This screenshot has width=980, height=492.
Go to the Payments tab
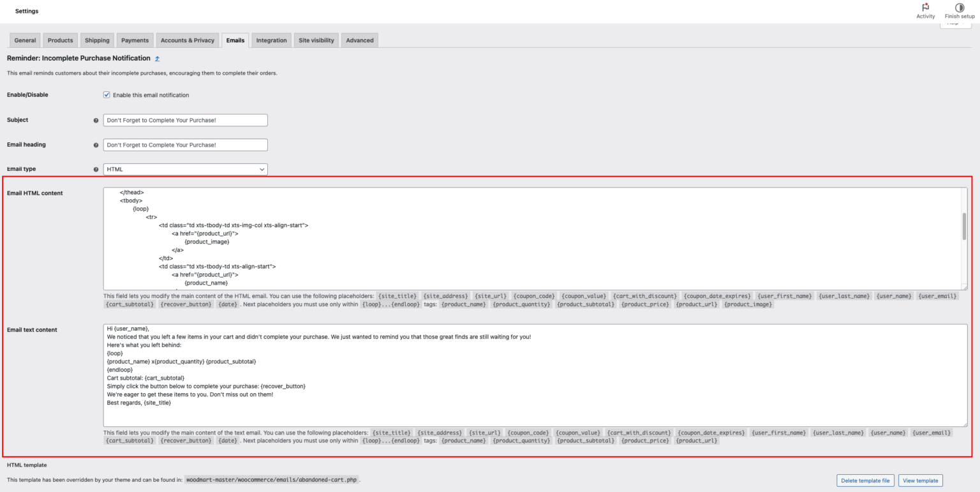(x=135, y=40)
